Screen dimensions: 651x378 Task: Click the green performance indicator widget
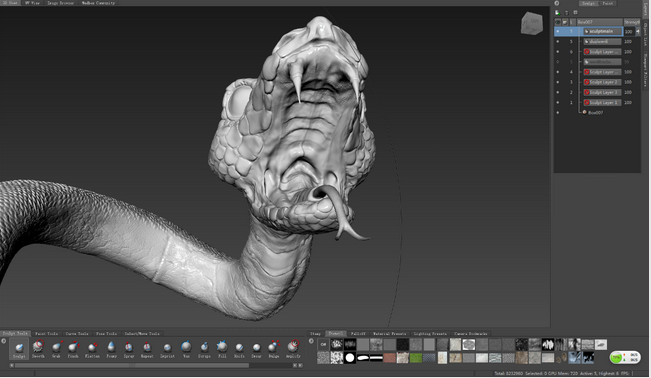pos(625,357)
